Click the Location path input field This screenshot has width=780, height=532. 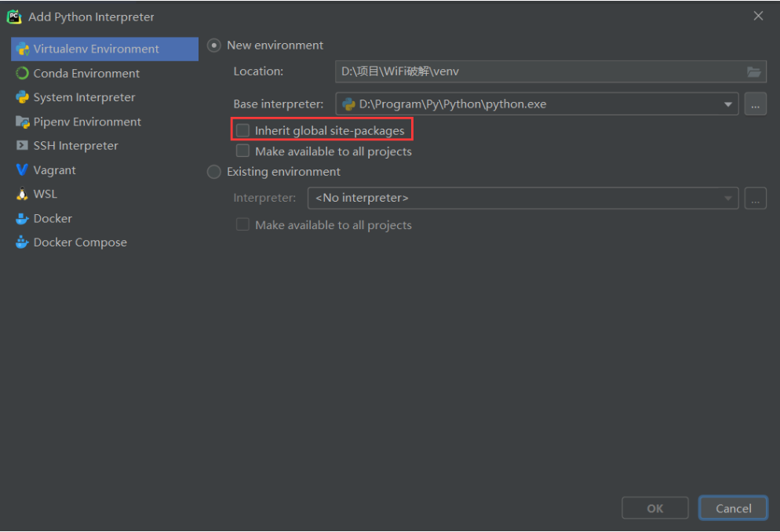[x=551, y=71]
